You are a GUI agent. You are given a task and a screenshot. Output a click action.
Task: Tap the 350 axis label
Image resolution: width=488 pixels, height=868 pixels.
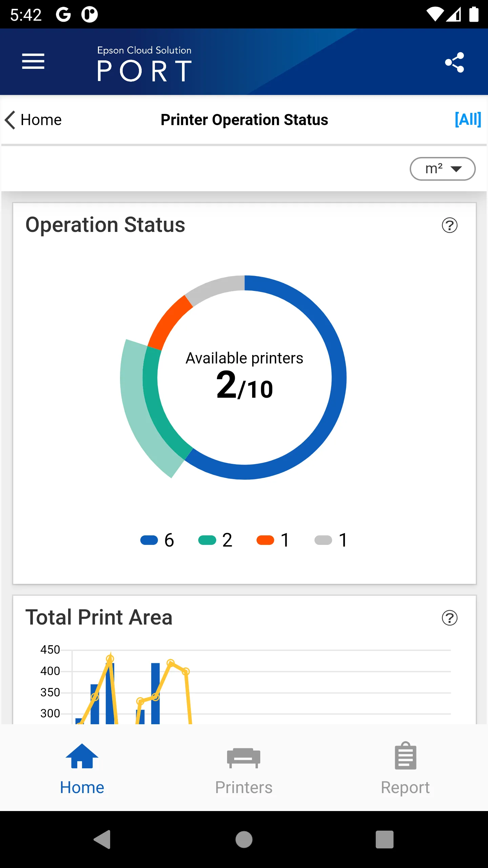coord(50,692)
